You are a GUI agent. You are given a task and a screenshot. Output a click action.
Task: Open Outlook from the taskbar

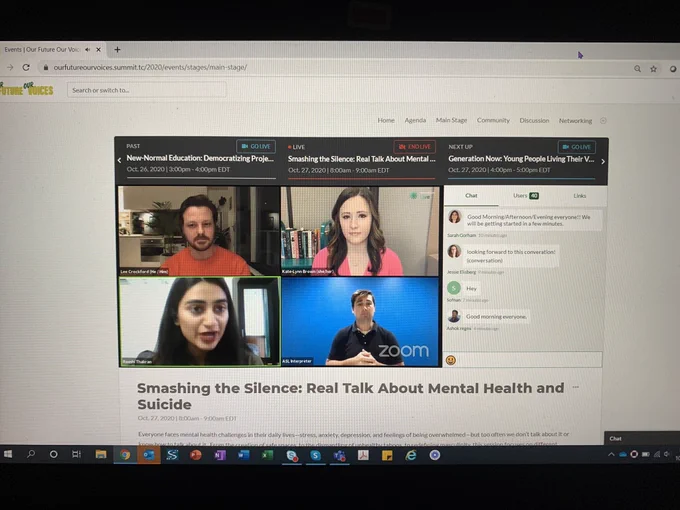tap(149, 455)
